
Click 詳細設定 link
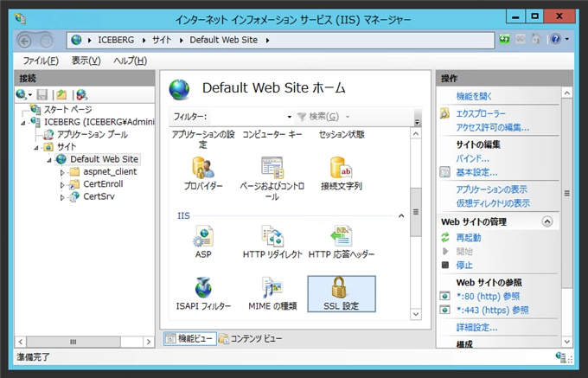coord(476,327)
